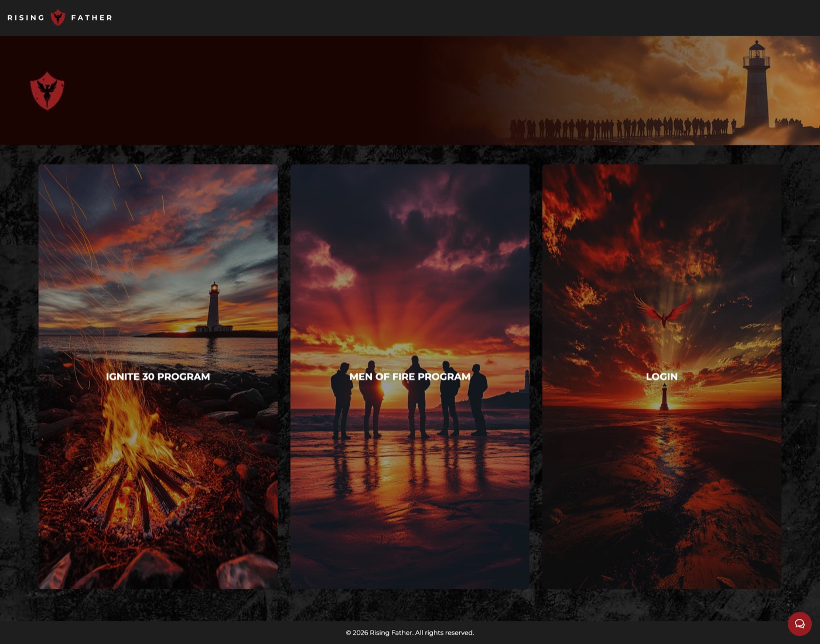This screenshot has width=820, height=644.
Task: Open the chat support widget
Action: 799,624
